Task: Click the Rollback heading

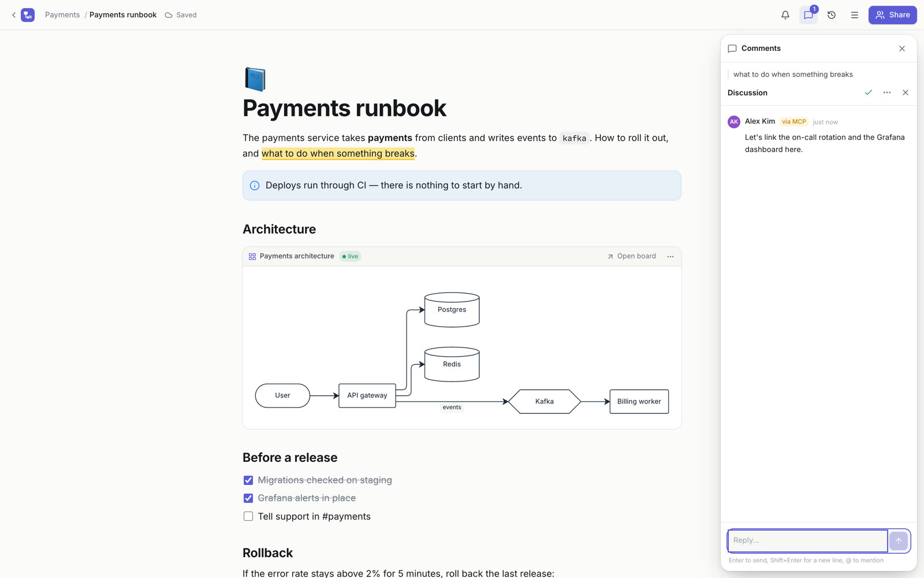Action: (x=267, y=553)
